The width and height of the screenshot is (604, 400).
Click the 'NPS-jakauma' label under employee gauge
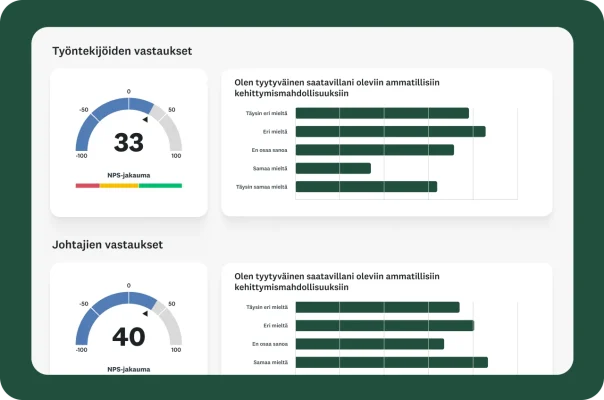click(128, 175)
